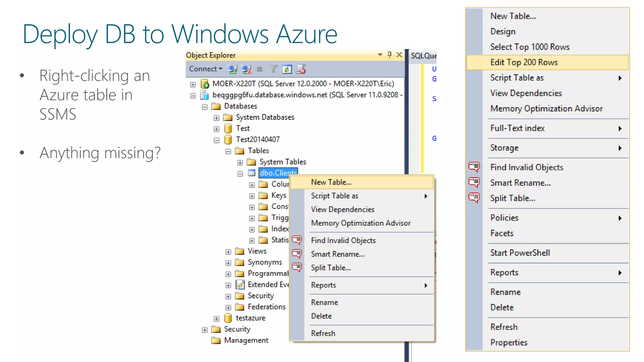Click the green Refresh icon in toolbar

(287, 69)
